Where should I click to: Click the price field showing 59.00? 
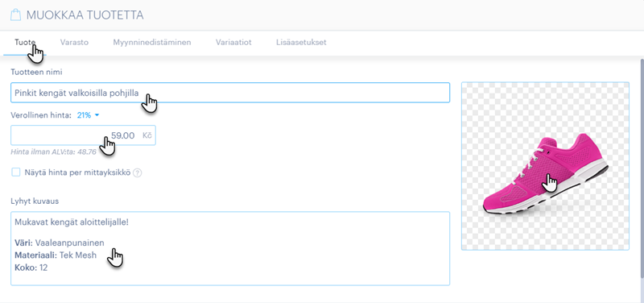click(x=83, y=135)
